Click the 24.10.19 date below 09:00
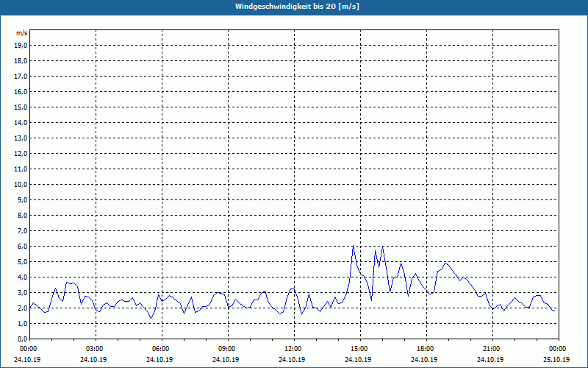The width and height of the screenshot is (588, 368). click(x=226, y=359)
